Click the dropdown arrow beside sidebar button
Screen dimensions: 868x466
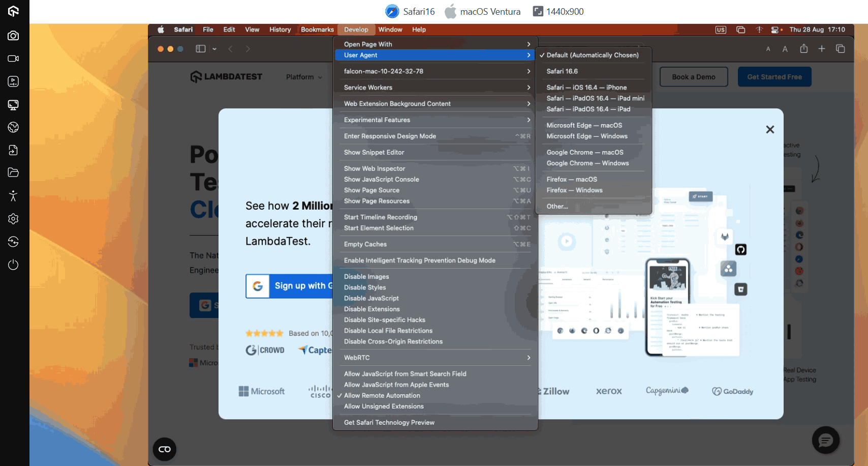click(x=214, y=49)
